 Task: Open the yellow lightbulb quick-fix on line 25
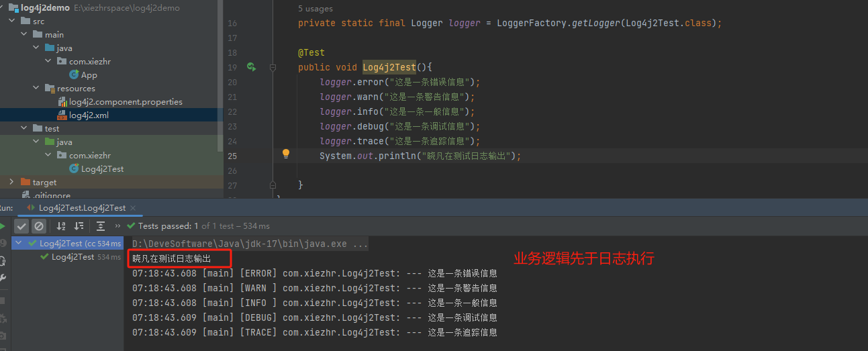click(286, 154)
